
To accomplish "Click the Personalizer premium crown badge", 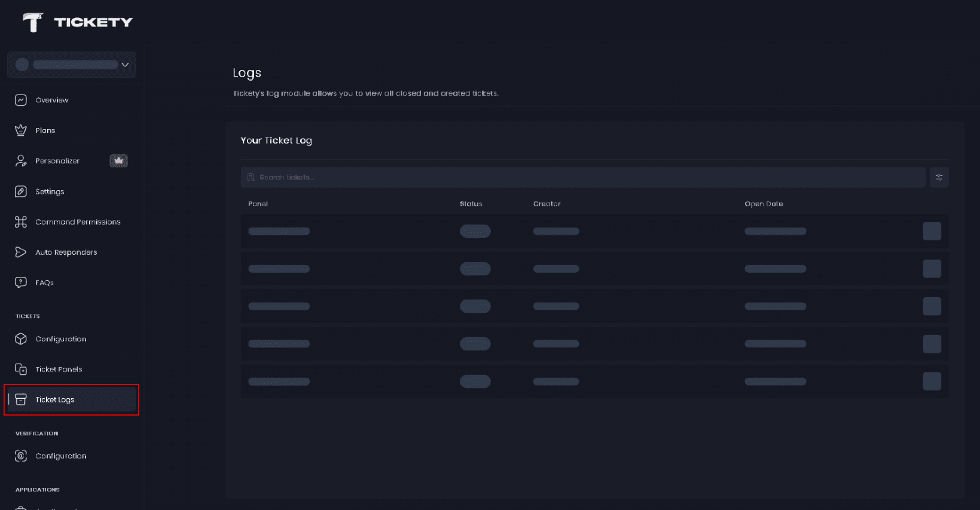I will (118, 161).
